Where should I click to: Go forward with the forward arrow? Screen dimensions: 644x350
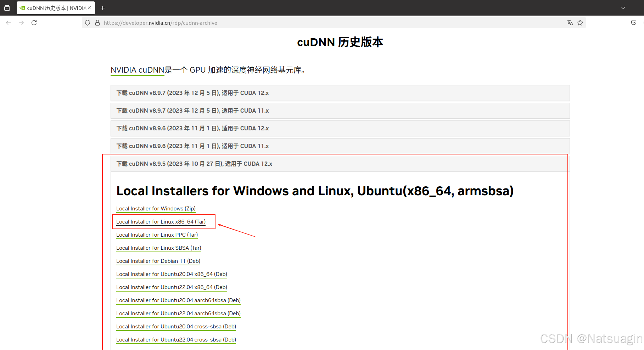click(21, 23)
